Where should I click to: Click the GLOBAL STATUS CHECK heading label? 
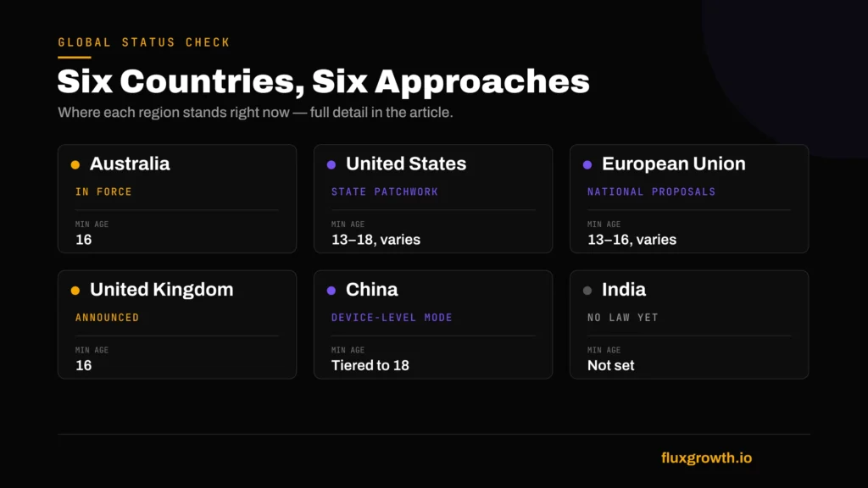(144, 42)
